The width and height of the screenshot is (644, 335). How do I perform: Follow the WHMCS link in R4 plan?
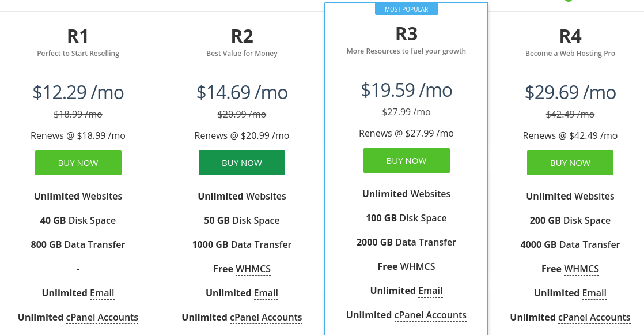click(x=581, y=269)
